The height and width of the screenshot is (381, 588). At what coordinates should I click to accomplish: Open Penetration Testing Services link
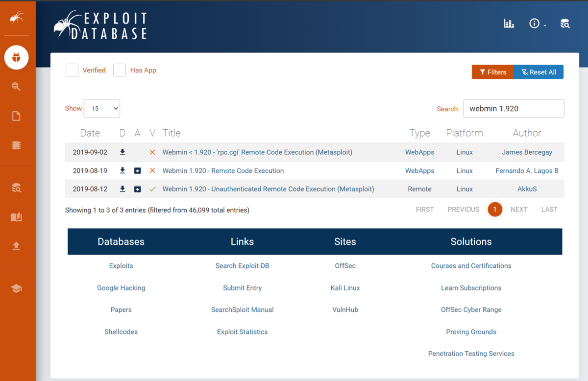click(x=471, y=354)
